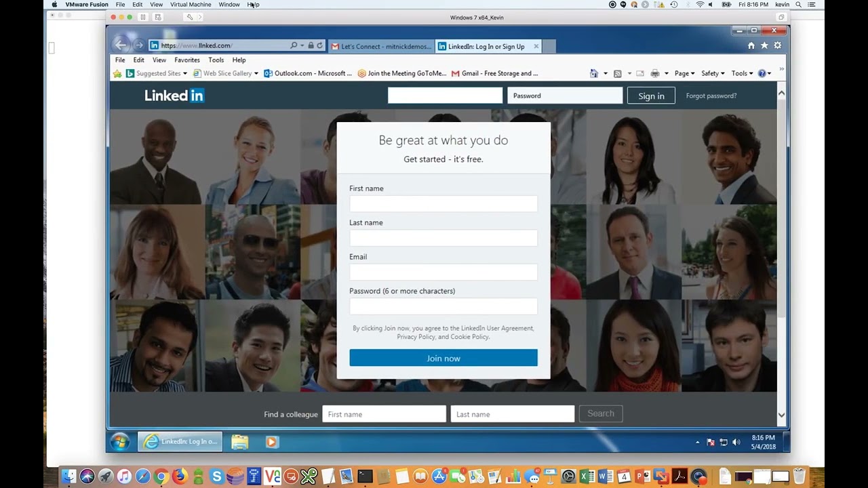Switch to the Let's Connect Gmail tab
The width and height of the screenshot is (868, 488).
[x=381, y=46]
